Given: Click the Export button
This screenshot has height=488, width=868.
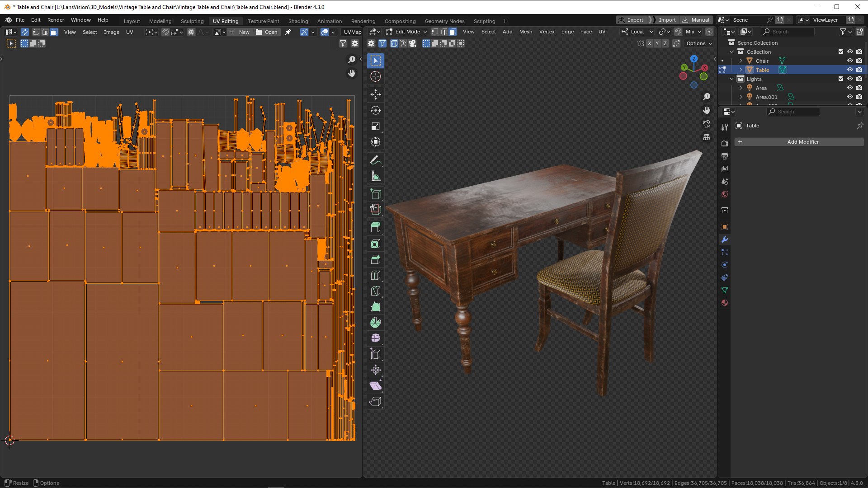Looking at the screenshot, I should pos(631,20).
